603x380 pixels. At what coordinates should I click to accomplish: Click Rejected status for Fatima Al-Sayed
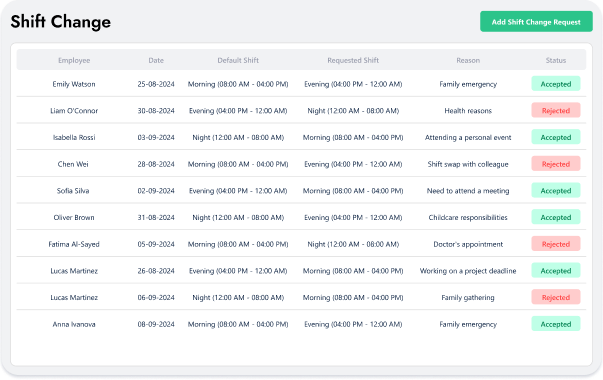(x=556, y=244)
